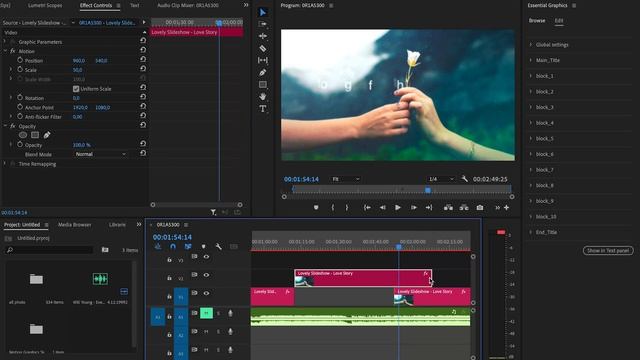Open Browse tab in Essential Graphics
The height and width of the screenshot is (360, 640).
pos(537,20)
